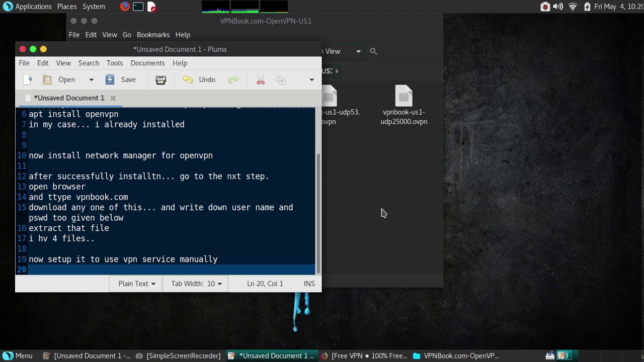
Task: Select the Unsaved Document 1 tab
Action: (69, 98)
